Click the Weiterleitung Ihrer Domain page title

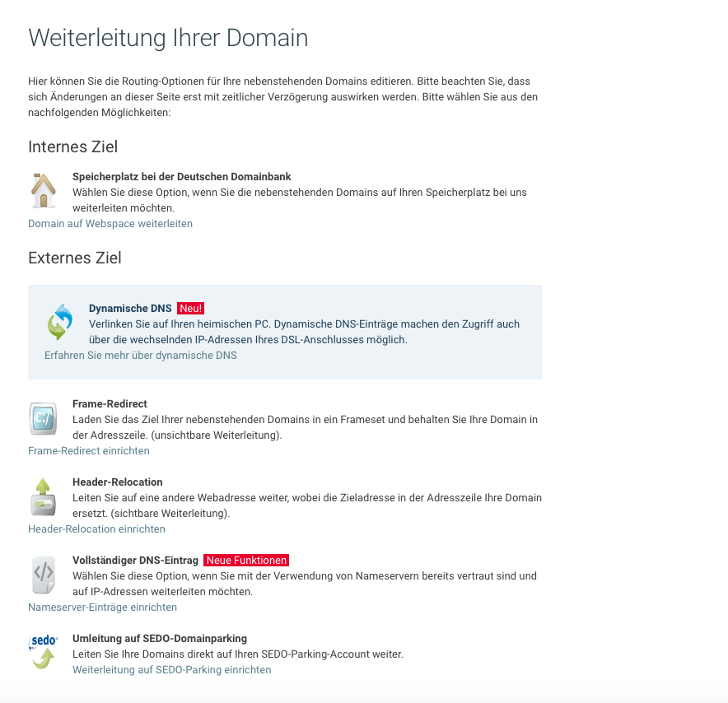pos(168,38)
